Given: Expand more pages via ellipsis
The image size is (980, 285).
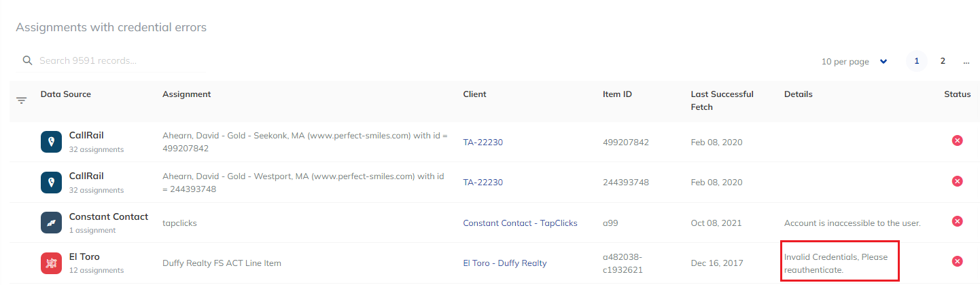Looking at the screenshot, I should click(x=966, y=62).
